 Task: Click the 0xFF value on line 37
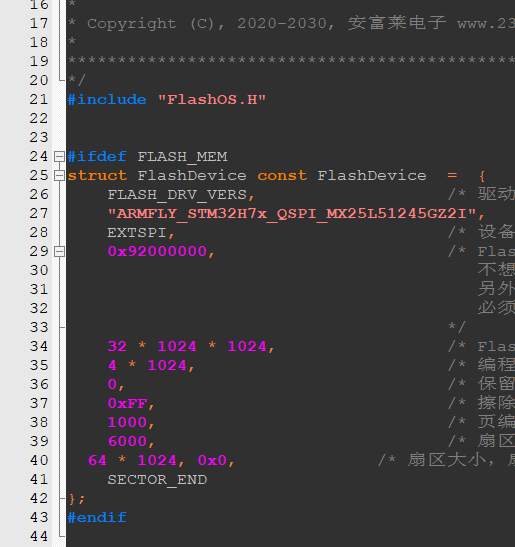127,404
